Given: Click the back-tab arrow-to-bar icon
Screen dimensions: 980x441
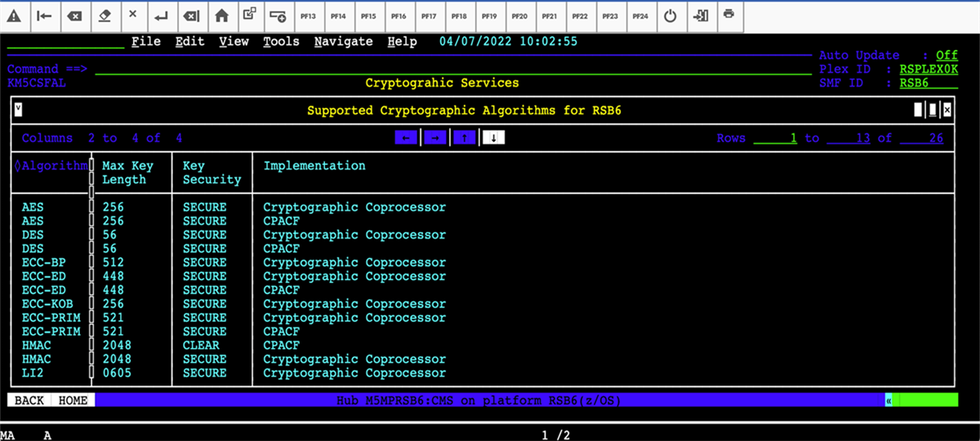Looking at the screenshot, I should click(x=46, y=16).
